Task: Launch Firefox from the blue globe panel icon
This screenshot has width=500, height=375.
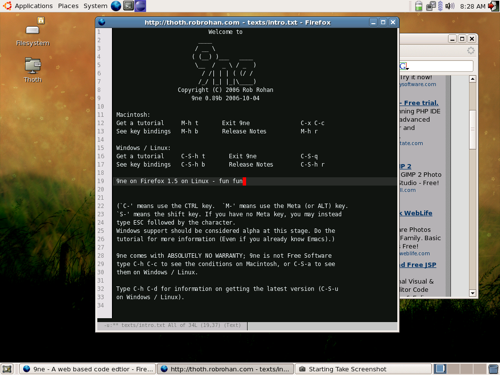Action: pyautogui.click(x=116, y=6)
